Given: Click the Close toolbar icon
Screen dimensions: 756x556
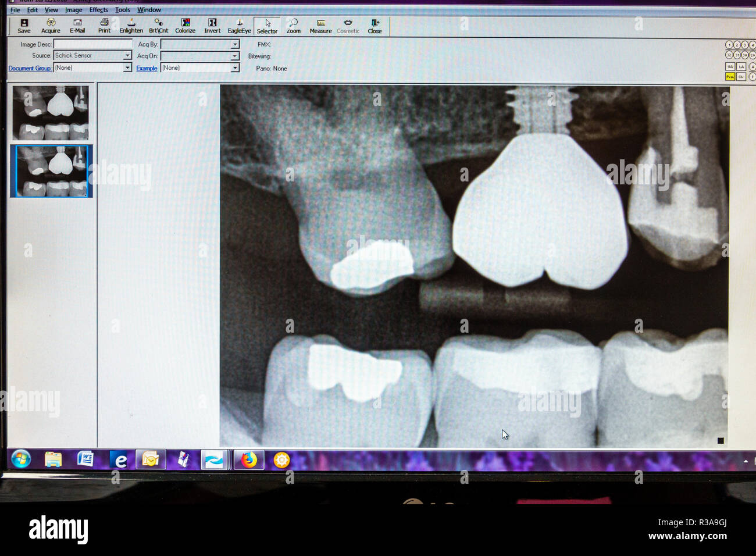Looking at the screenshot, I should coord(375,26).
